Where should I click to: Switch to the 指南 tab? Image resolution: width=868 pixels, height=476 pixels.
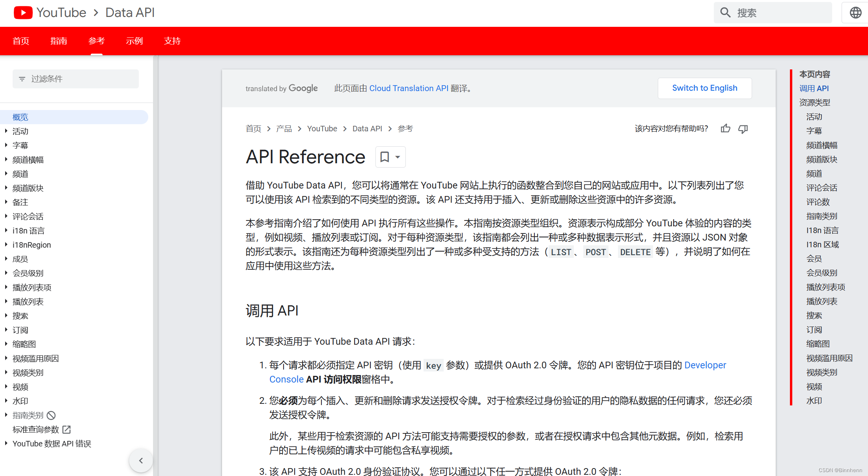58,41
